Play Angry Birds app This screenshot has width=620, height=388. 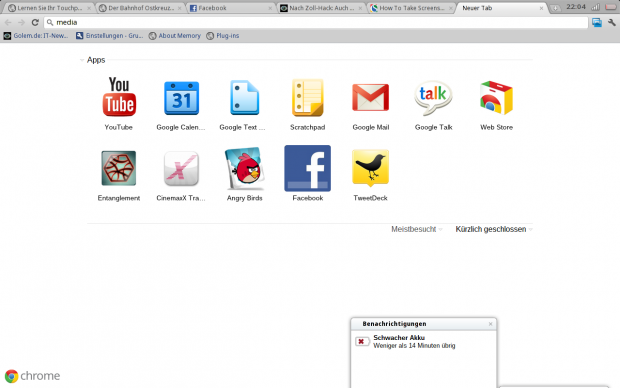pos(244,168)
